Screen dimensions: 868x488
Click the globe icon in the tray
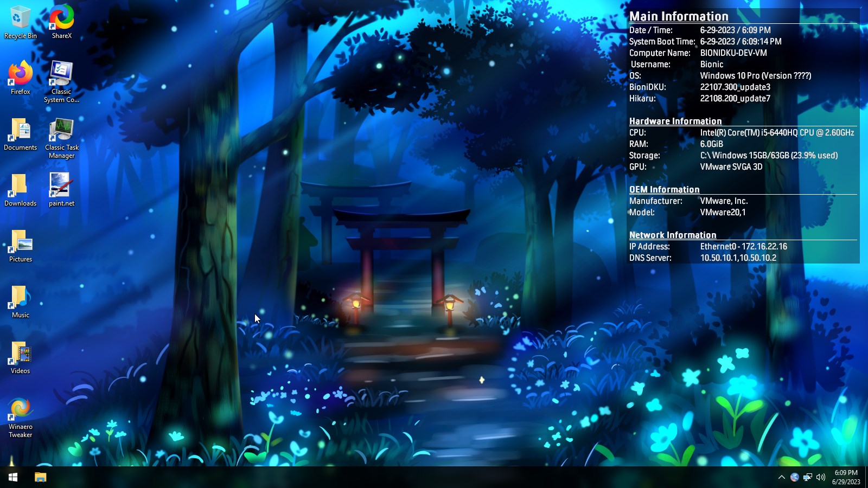pos(795,477)
